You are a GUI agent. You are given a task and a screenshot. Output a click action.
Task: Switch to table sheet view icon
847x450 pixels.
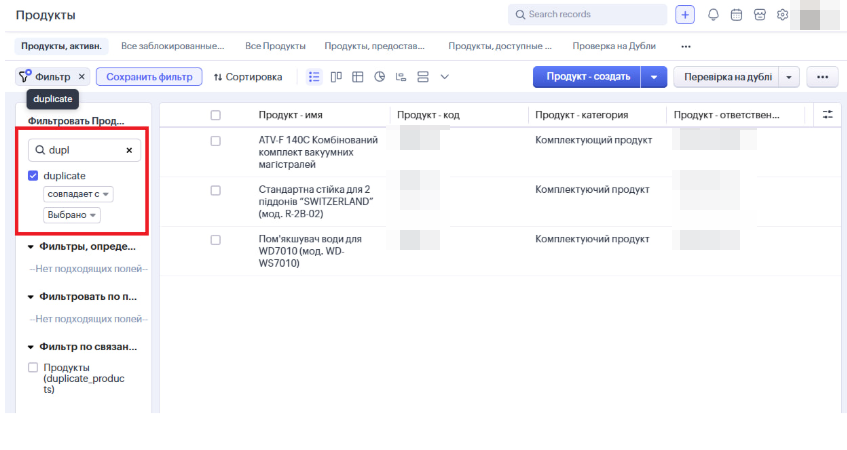click(x=358, y=77)
